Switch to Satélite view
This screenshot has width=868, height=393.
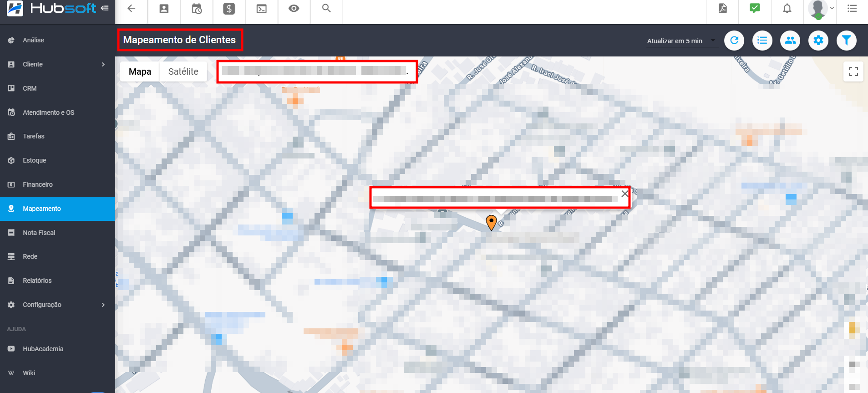pyautogui.click(x=183, y=71)
